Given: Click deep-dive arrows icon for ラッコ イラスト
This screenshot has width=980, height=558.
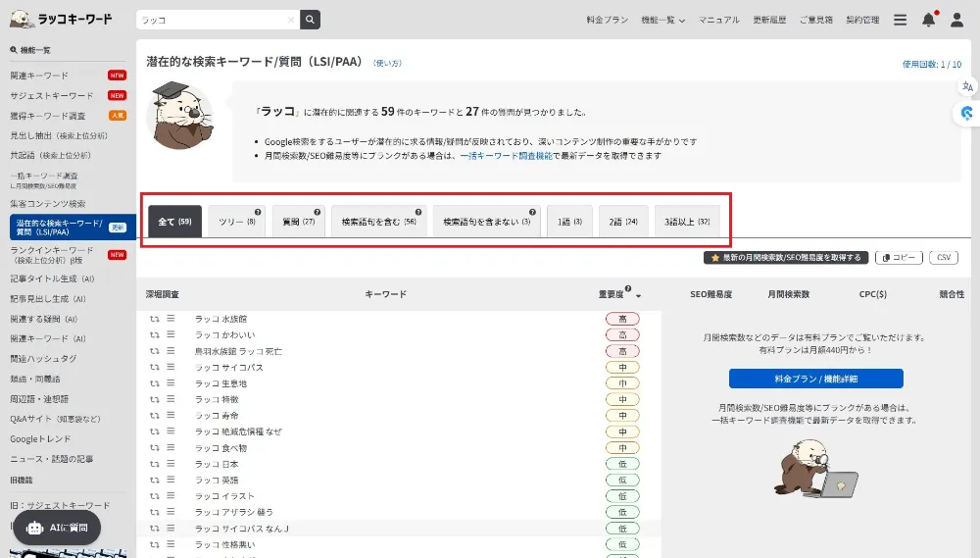Looking at the screenshot, I should tap(155, 496).
